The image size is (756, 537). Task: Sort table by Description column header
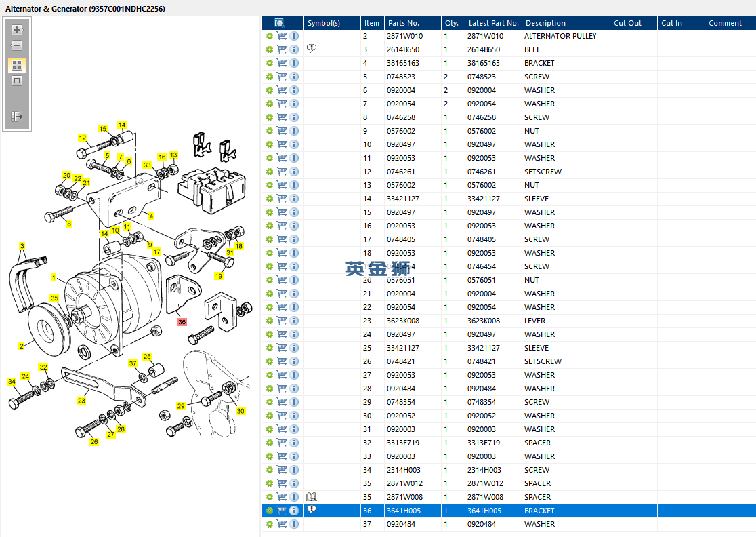545,23
